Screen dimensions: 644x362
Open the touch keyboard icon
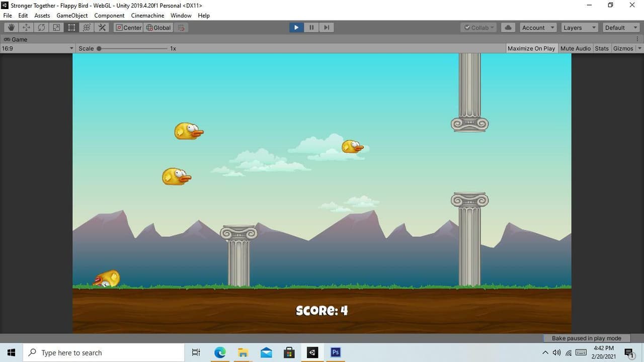click(581, 352)
